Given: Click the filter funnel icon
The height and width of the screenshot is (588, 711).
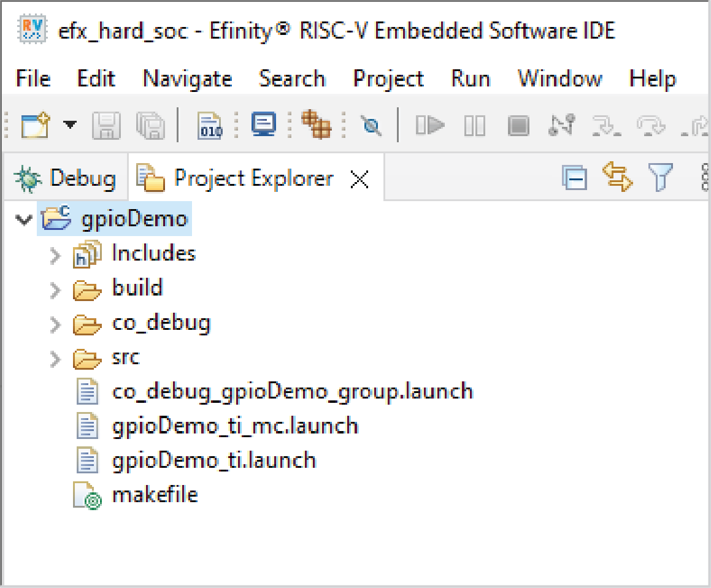Looking at the screenshot, I should (661, 178).
